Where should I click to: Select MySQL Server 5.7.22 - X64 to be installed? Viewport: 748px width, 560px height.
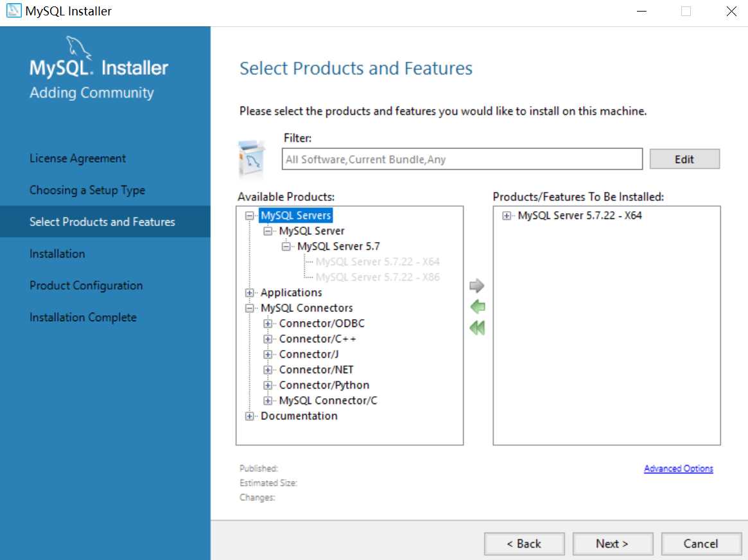tap(580, 216)
